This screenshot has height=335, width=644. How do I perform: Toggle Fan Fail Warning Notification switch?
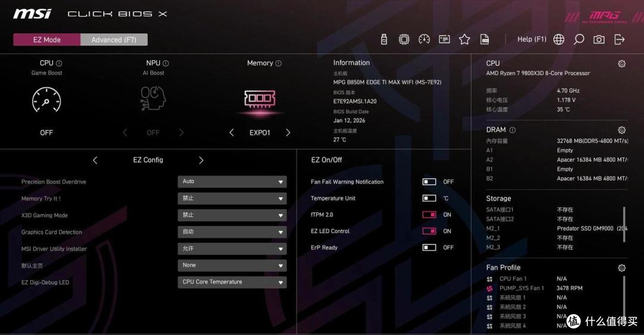(x=429, y=181)
